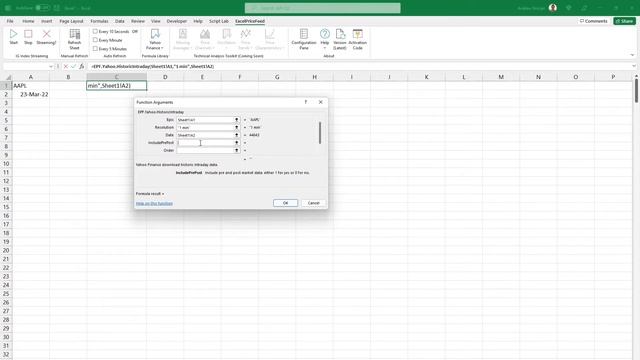Switch to the Review tab

[x=138, y=21]
